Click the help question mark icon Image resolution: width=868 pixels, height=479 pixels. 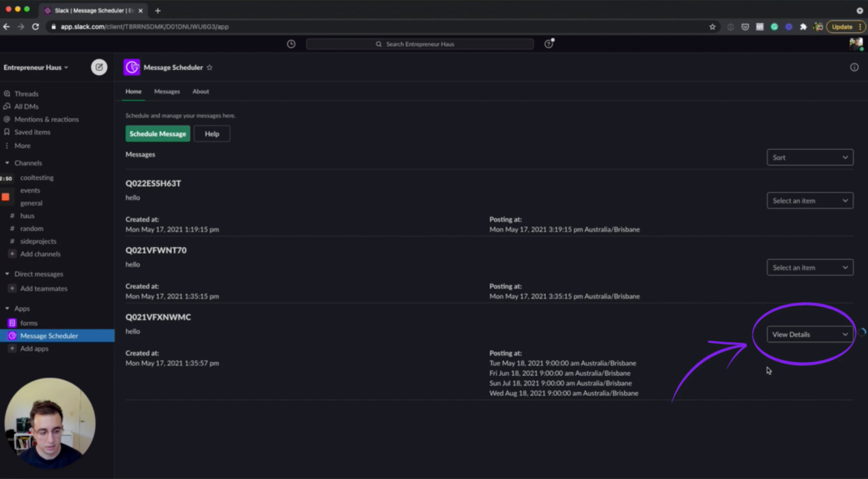click(548, 44)
